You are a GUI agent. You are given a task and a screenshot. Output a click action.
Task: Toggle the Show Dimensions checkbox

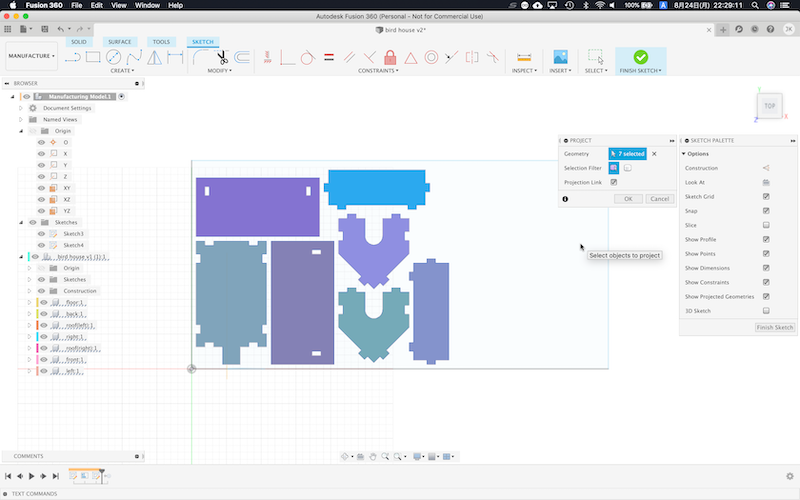click(x=766, y=268)
